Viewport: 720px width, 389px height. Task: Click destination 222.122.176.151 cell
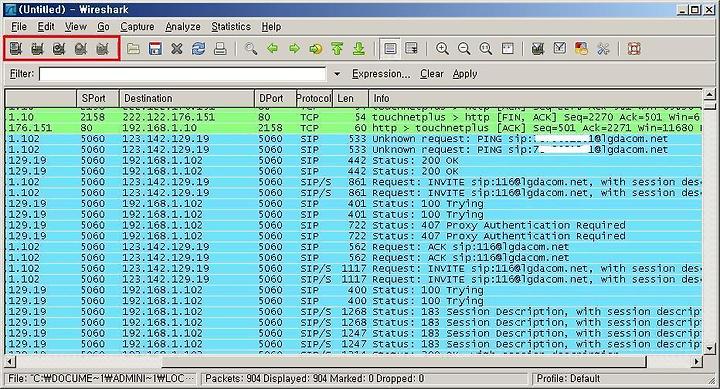(x=169, y=117)
